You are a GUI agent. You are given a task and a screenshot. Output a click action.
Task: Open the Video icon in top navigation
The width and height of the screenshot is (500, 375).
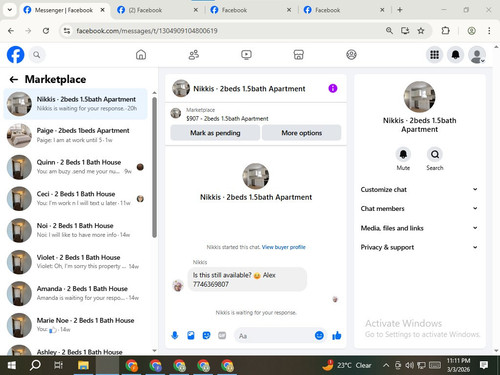tap(246, 55)
